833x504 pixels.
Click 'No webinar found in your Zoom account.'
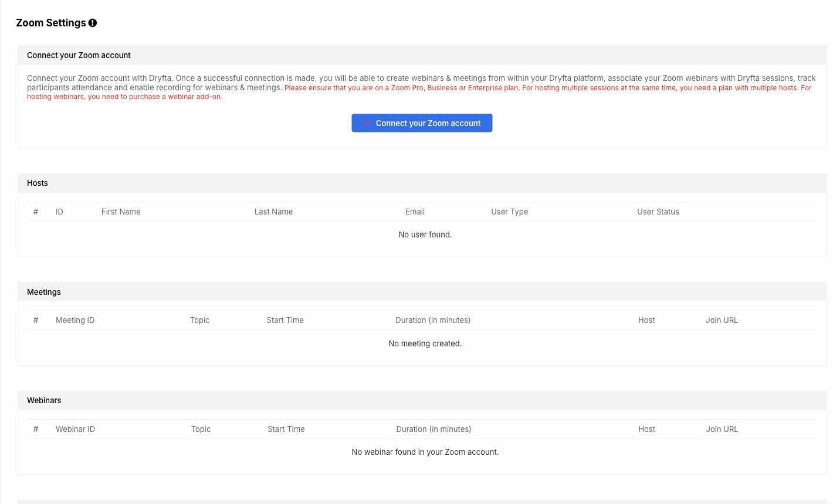(x=425, y=452)
